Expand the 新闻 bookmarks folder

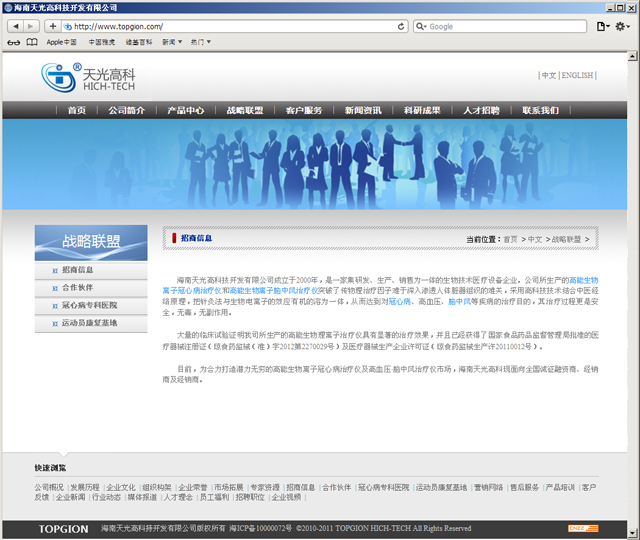(173, 42)
